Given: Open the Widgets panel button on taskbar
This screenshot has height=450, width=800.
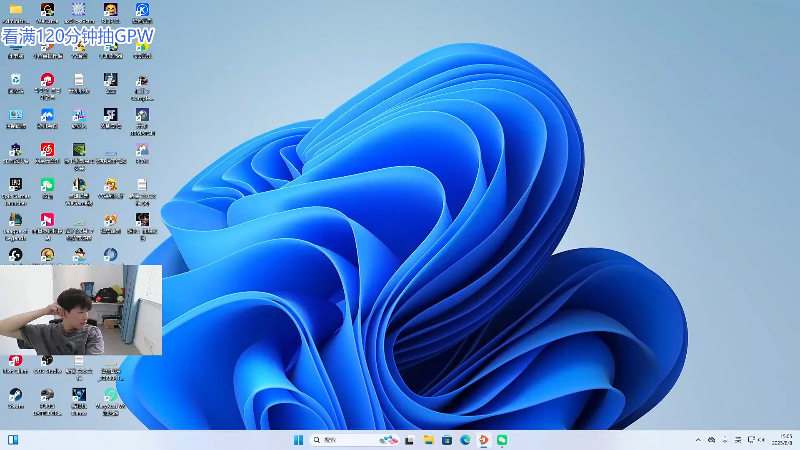Looking at the screenshot, I should tap(13, 440).
